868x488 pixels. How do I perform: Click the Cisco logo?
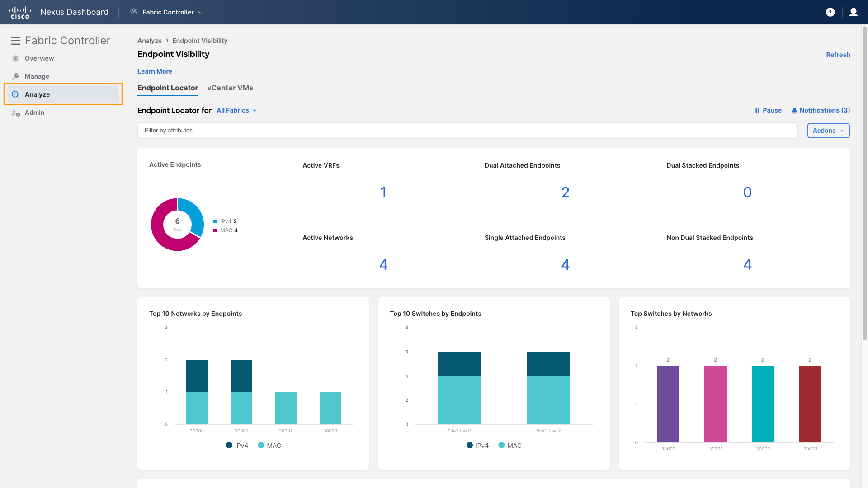click(20, 12)
